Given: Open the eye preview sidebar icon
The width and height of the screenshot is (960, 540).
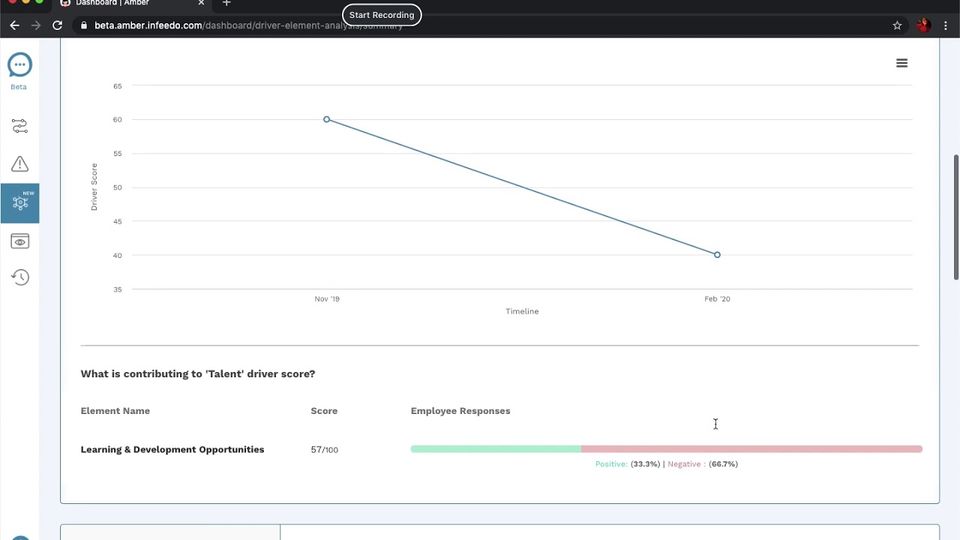Looking at the screenshot, I should coord(20,241).
